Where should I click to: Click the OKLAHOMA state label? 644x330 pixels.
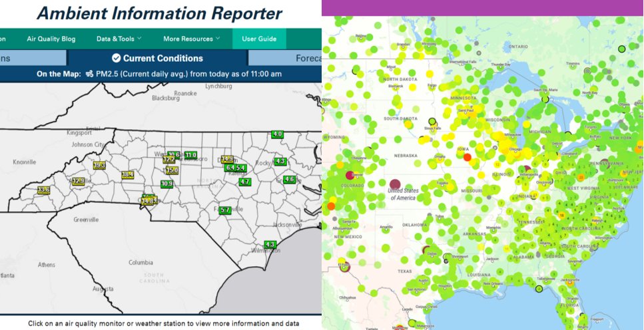tap(415, 225)
